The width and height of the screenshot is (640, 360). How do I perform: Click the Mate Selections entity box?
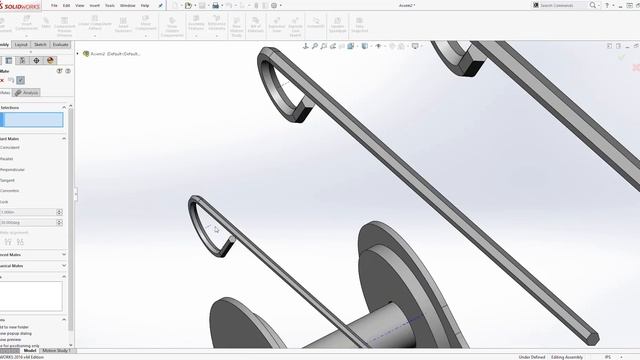click(x=33, y=120)
